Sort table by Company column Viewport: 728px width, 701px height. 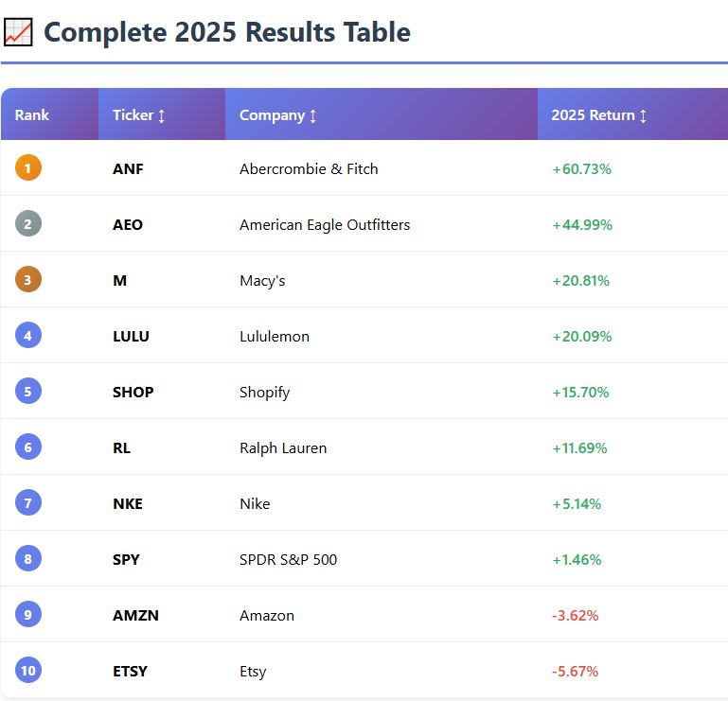[x=277, y=115]
